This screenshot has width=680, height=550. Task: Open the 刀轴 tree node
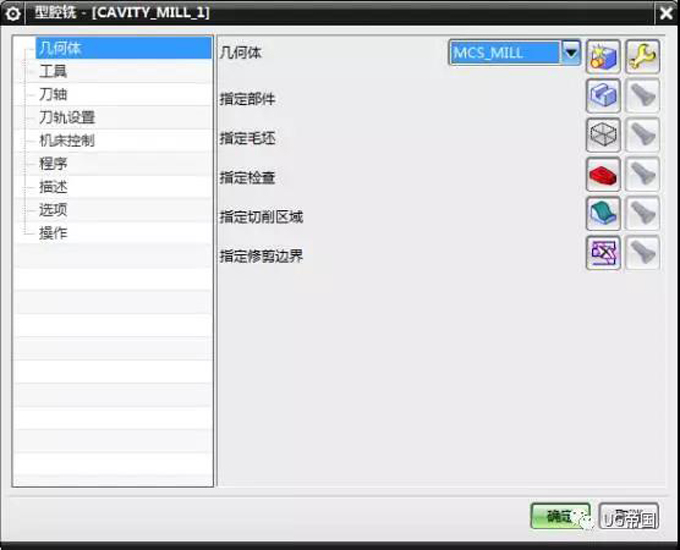(x=53, y=94)
